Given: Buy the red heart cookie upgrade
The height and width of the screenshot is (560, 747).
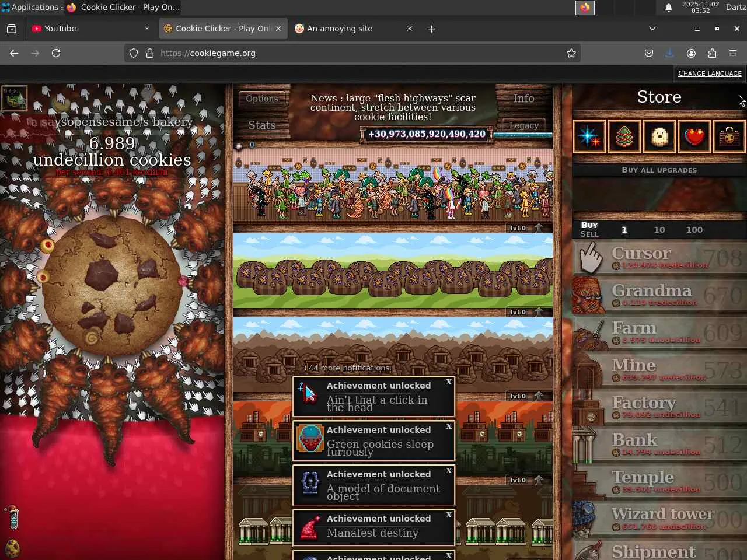Looking at the screenshot, I should [694, 136].
